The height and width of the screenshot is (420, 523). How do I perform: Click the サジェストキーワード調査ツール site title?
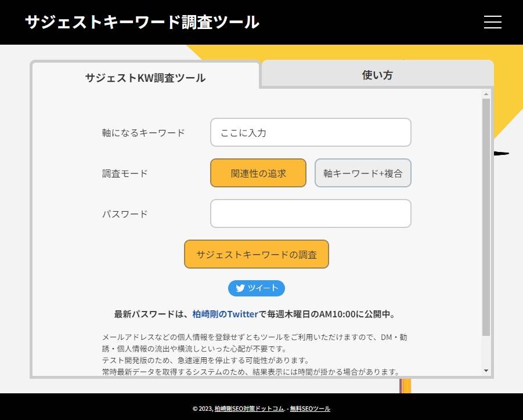coord(142,22)
